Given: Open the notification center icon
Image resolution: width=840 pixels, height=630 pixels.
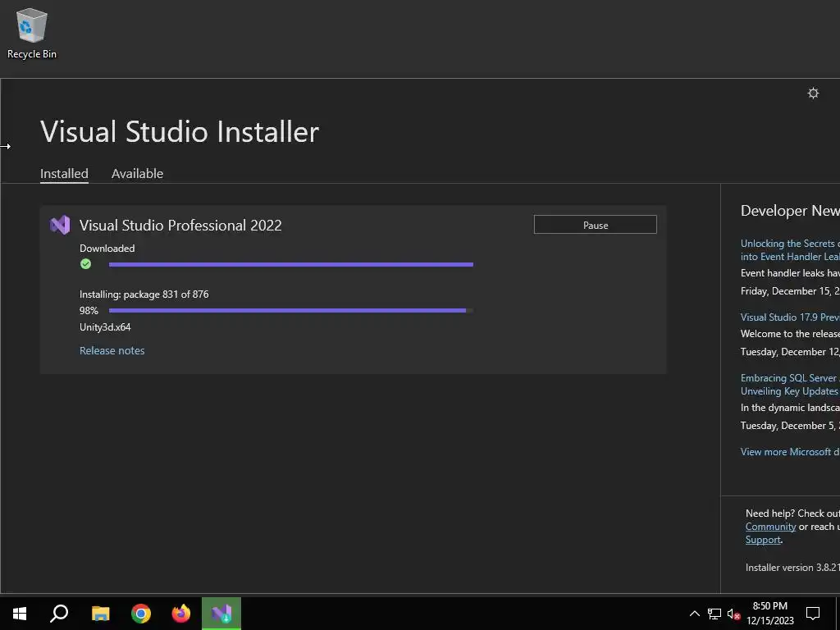Looking at the screenshot, I should tap(813, 614).
